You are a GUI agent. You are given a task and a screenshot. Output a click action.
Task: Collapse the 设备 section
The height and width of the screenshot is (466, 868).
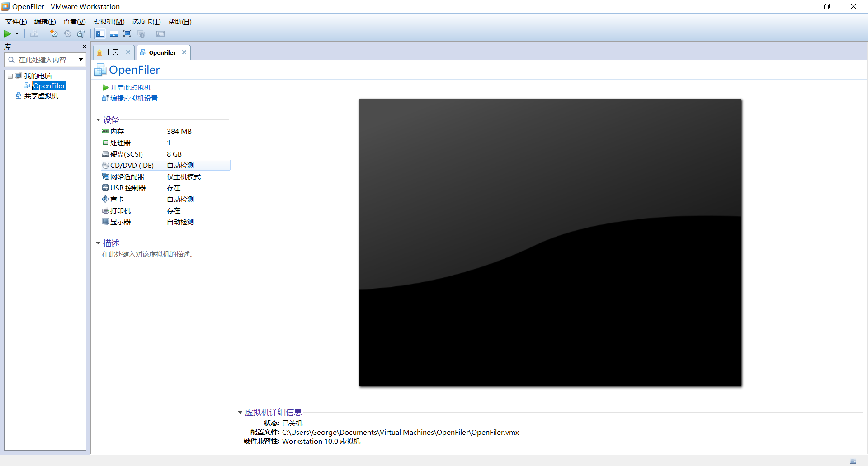point(98,120)
